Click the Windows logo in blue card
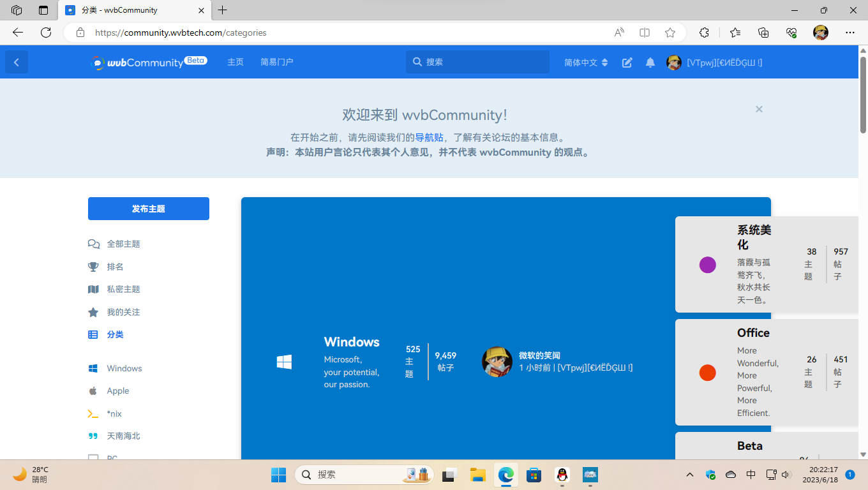 (x=284, y=362)
